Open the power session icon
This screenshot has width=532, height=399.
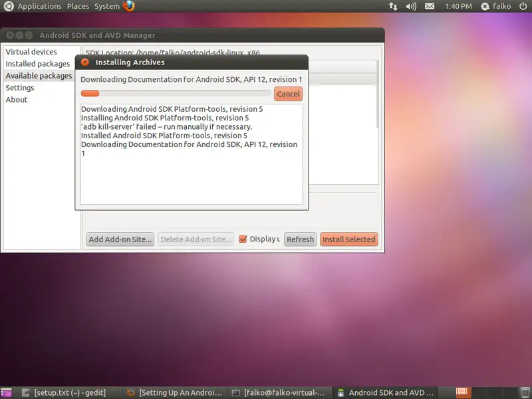523,6
